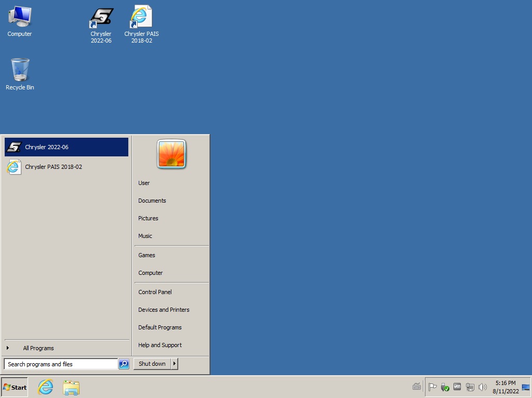Click the touch keyboard icon in the taskbar
The image size is (532, 398).
coord(417,387)
